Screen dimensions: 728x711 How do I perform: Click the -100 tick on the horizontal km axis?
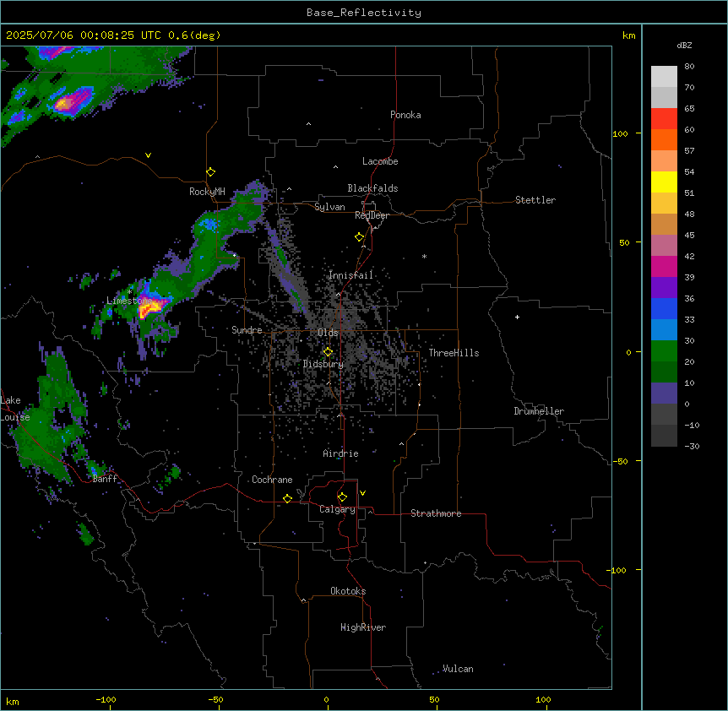click(106, 699)
